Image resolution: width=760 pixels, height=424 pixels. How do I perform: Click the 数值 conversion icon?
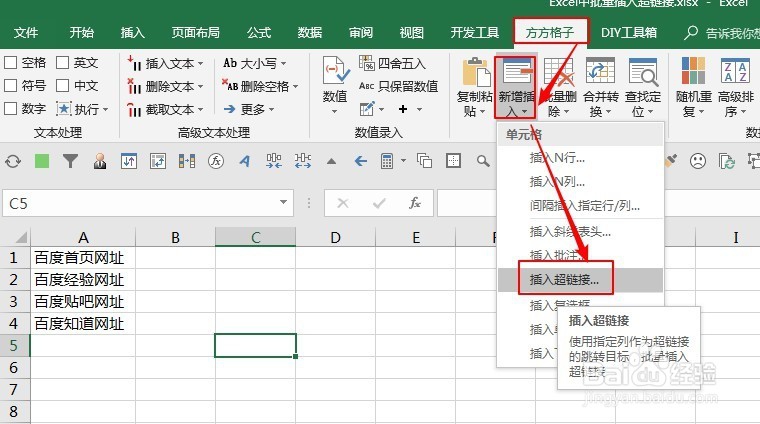335,71
